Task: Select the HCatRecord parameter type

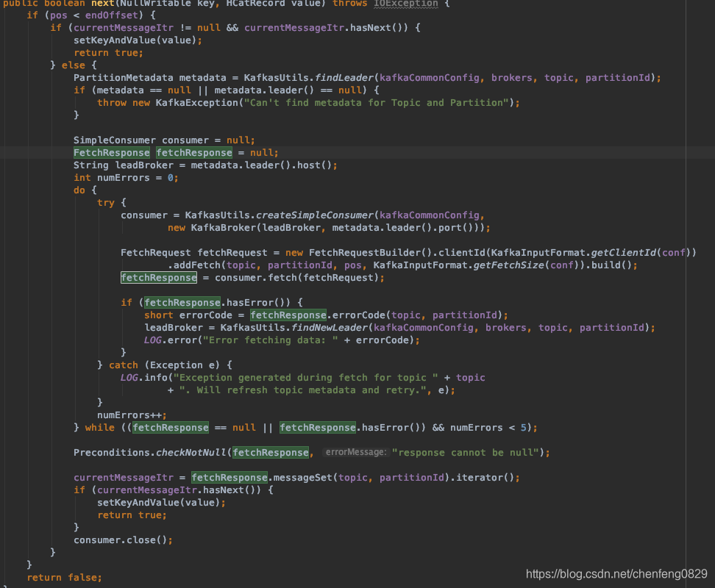Action: point(255,3)
